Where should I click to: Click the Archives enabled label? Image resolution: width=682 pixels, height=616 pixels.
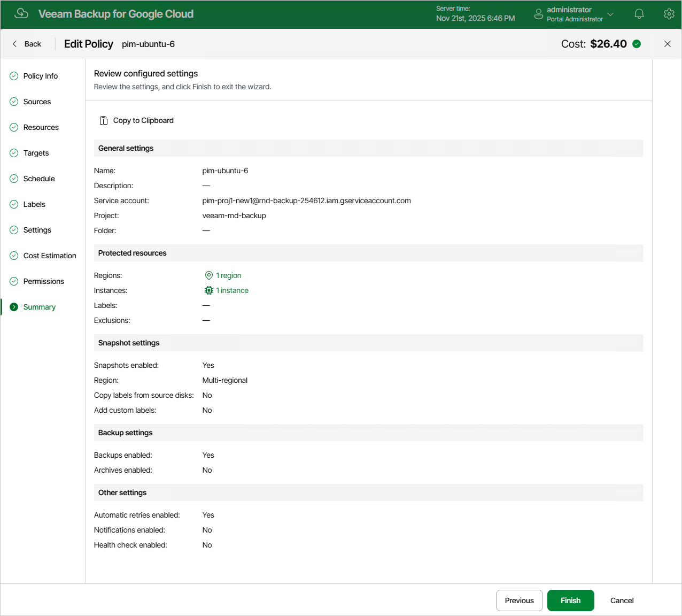[123, 470]
